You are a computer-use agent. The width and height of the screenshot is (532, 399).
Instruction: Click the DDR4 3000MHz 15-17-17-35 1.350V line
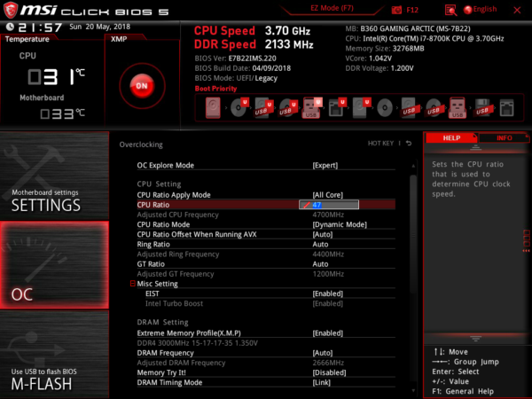[197, 342]
